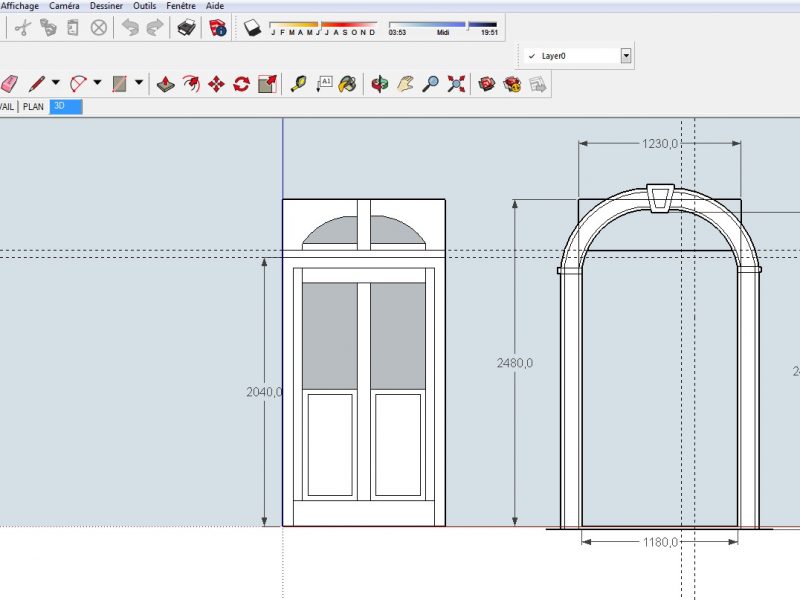Select the Orbit camera tool

coord(380,84)
